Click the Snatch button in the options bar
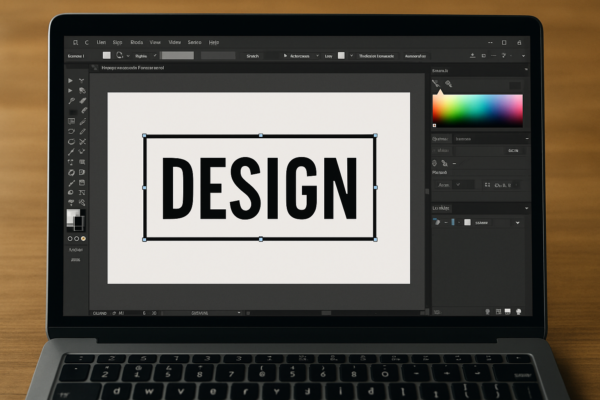 (x=252, y=56)
